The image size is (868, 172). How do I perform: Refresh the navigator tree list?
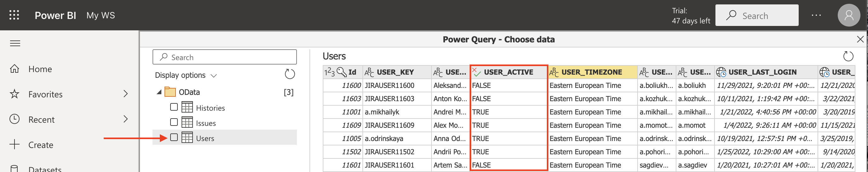coord(289,74)
